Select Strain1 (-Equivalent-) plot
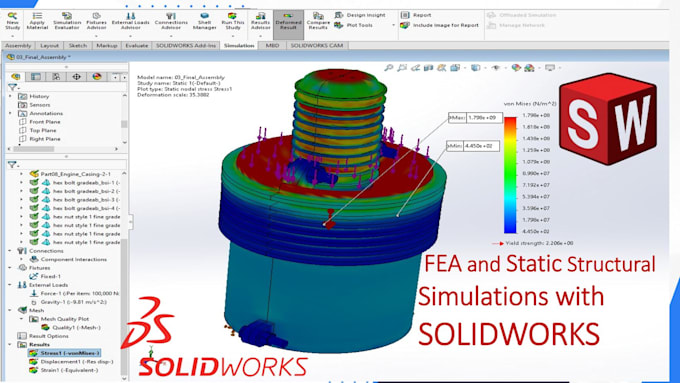This screenshot has height=383, width=680. pyautogui.click(x=64, y=370)
